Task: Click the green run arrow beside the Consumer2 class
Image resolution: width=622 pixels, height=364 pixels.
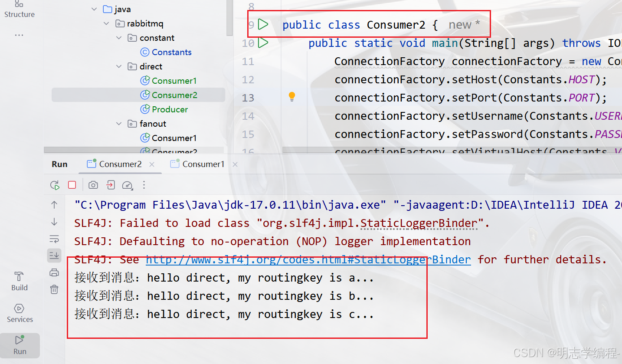Action: pos(263,25)
